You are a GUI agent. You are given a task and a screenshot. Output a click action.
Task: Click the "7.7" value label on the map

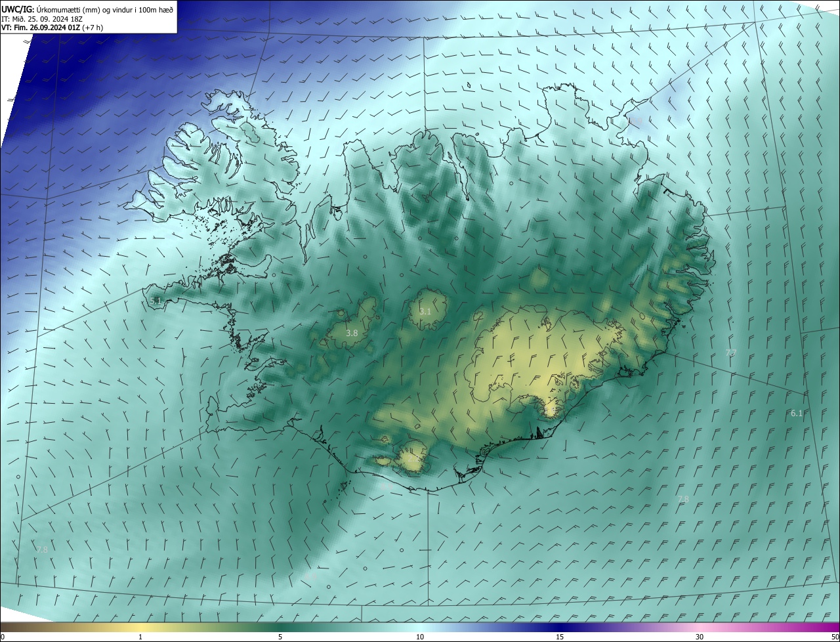[730, 353]
